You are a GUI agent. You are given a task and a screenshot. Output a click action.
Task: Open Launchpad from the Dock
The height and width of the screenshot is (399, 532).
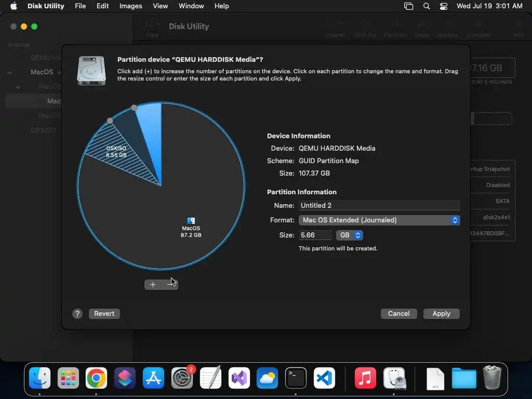point(68,378)
